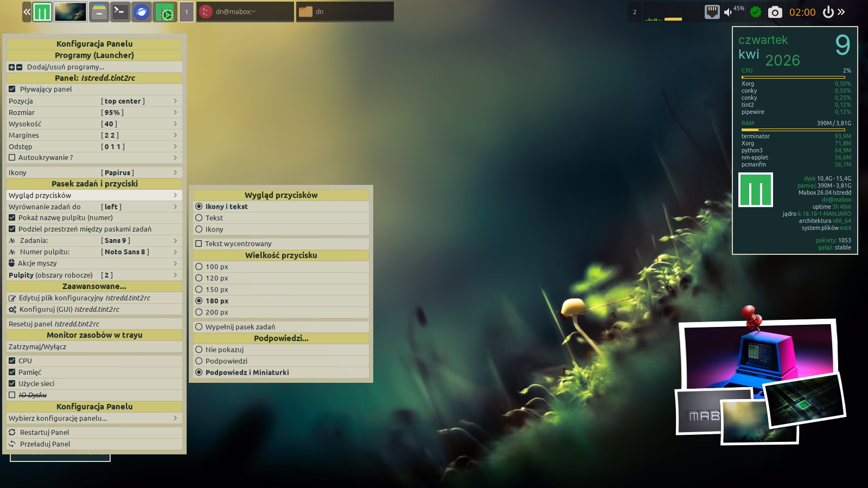Click the screenshot camera icon
The height and width of the screenshot is (488, 868).
tap(775, 12)
